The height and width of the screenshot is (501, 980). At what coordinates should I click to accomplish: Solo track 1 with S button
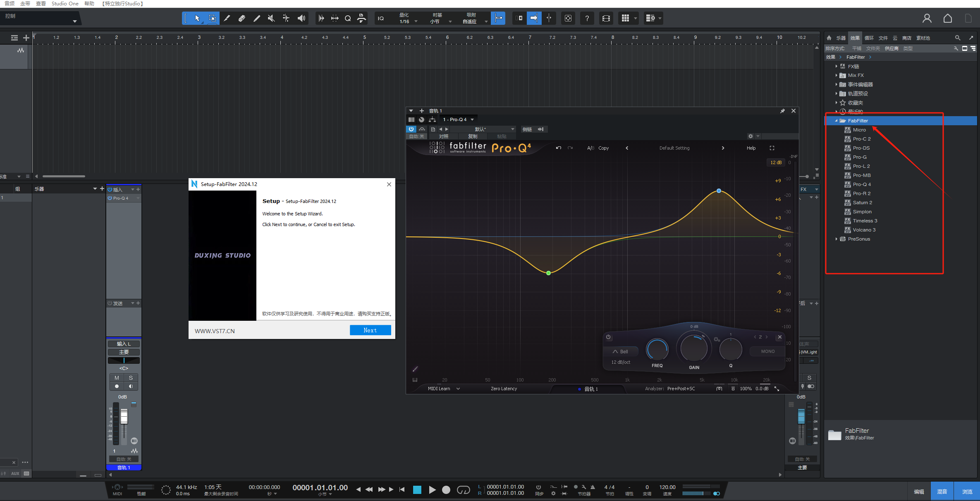coord(131,378)
